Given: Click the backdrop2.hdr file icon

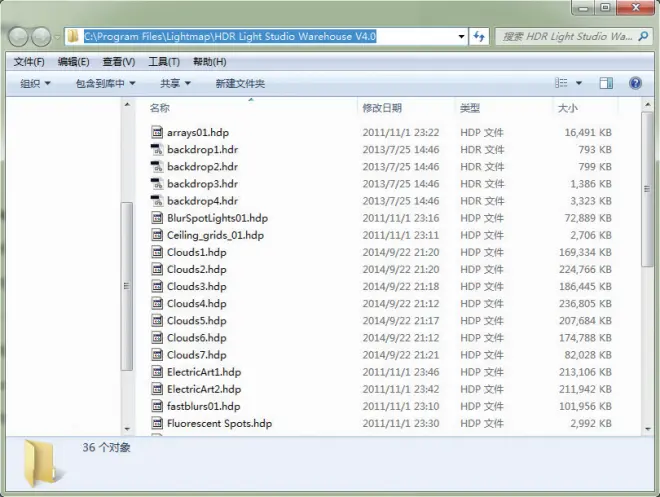Looking at the screenshot, I should point(157,167).
